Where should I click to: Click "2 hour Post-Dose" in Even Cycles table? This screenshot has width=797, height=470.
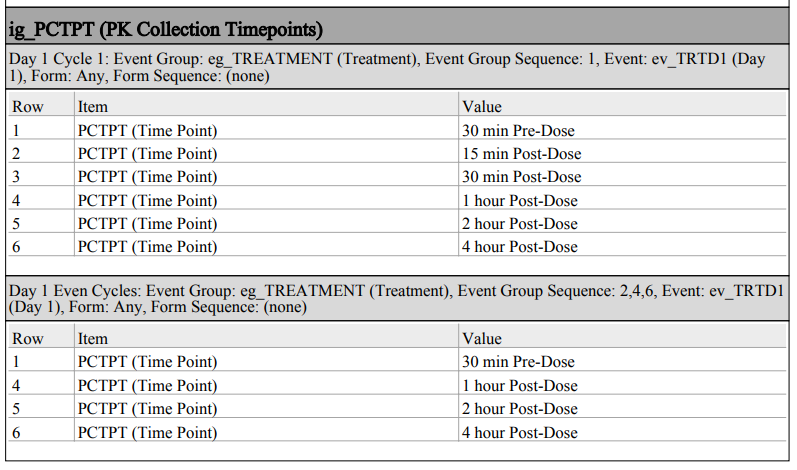point(520,409)
